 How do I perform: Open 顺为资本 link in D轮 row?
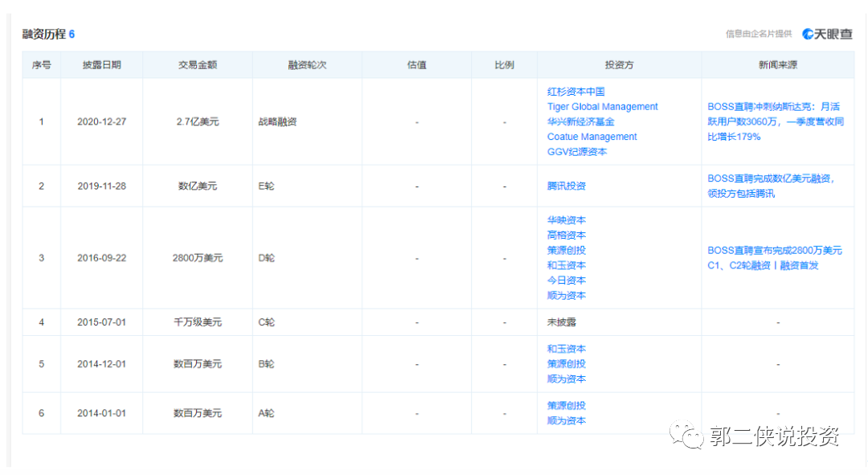(567, 296)
